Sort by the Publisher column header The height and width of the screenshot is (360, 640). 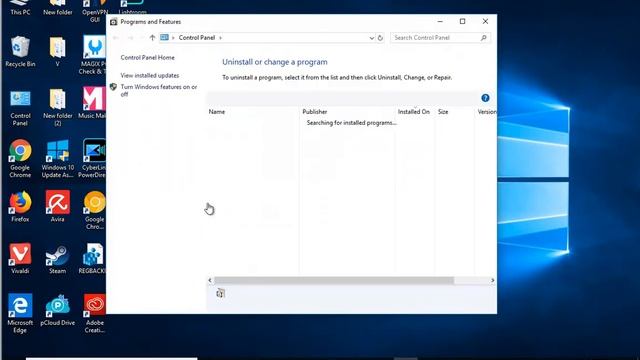click(315, 112)
